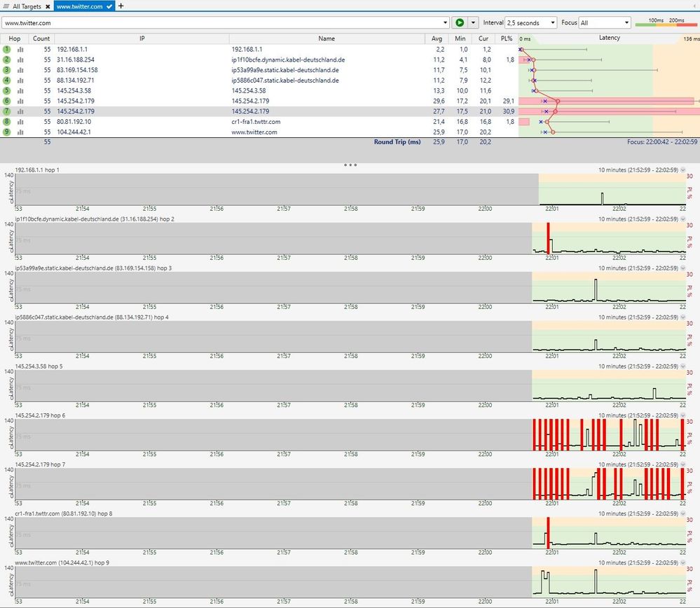Click the 145.254.3.58 hop 5 graph title
The height and width of the screenshot is (608, 700).
(x=39, y=366)
